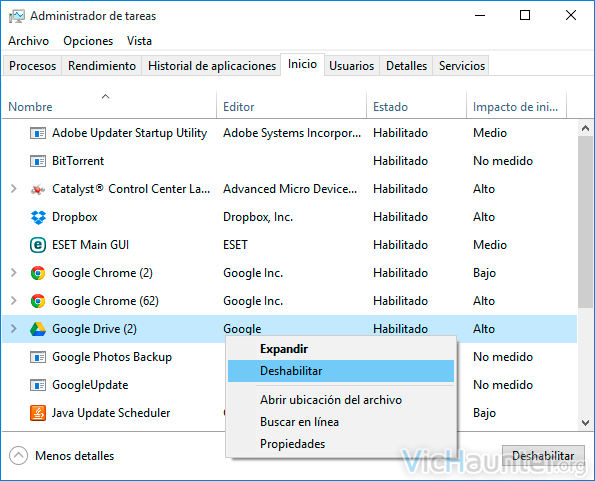The width and height of the screenshot is (595, 481).
Task: Select Buscar en línea option
Action: (341, 422)
